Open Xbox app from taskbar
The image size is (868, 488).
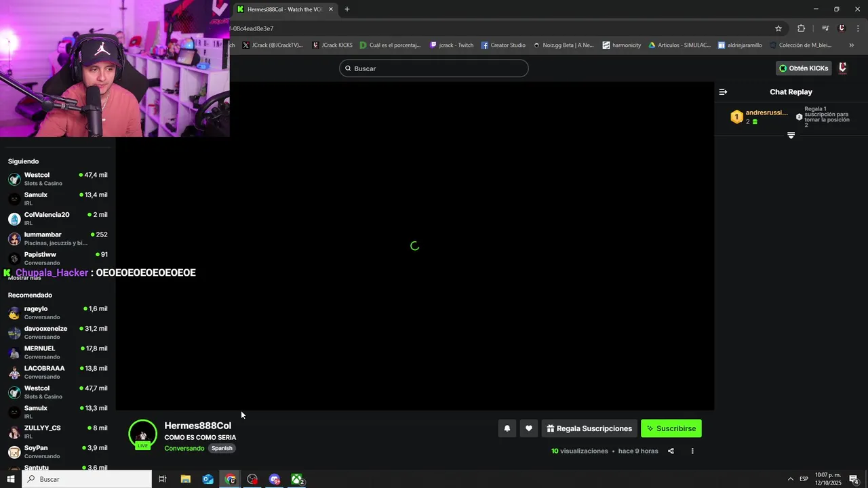(297, 479)
